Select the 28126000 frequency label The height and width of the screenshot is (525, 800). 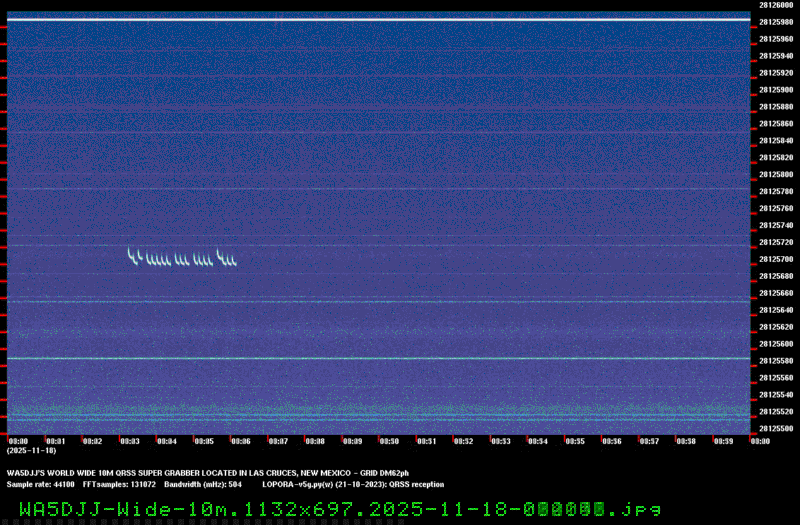click(x=775, y=5)
